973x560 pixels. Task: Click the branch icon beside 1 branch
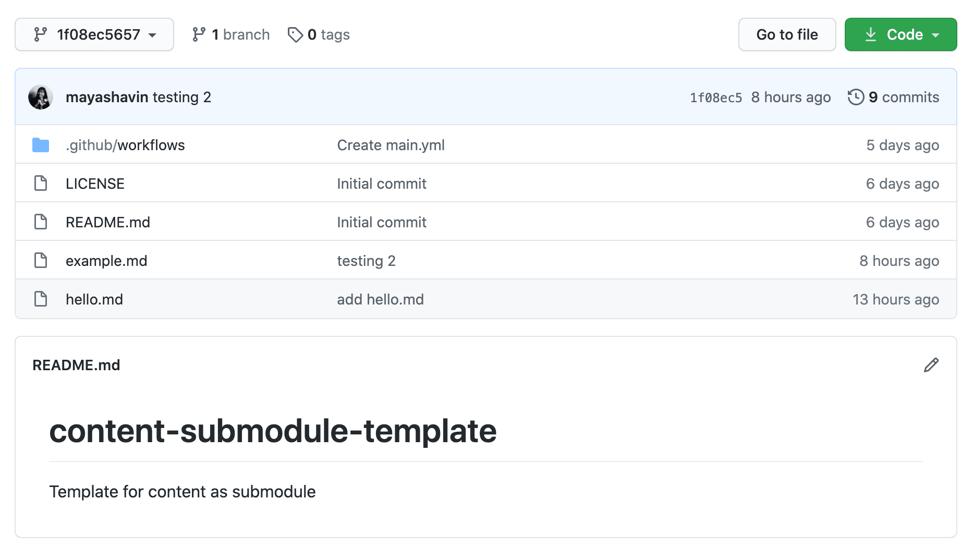pos(198,34)
